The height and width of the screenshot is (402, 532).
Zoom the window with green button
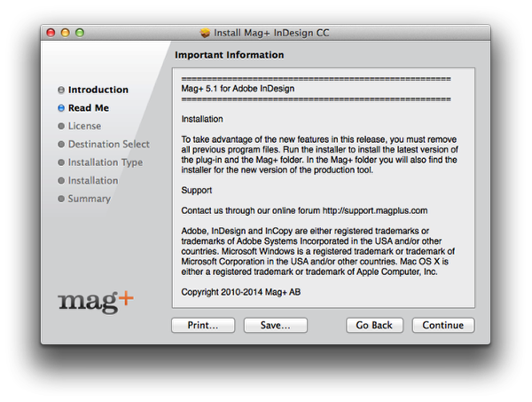(80, 33)
